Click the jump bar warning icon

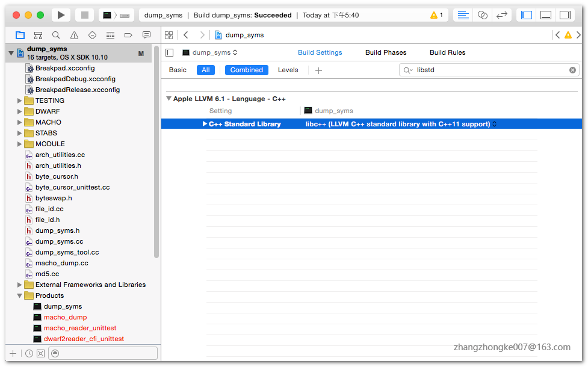point(568,35)
